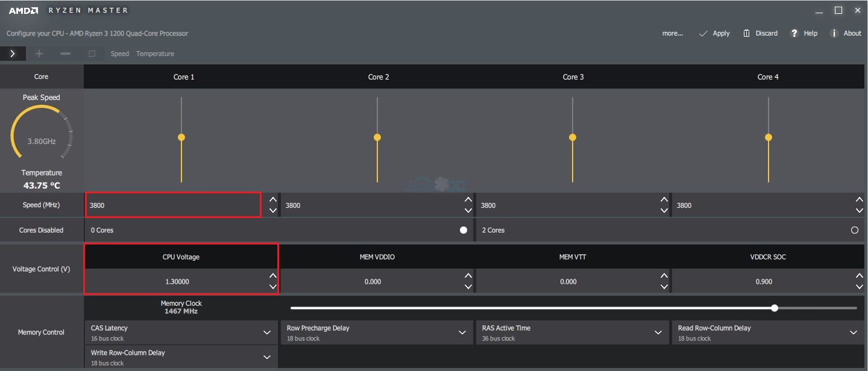Click the Memory Clock slider handle
The width and height of the screenshot is (868, 371).
click(x=775, y=308)
